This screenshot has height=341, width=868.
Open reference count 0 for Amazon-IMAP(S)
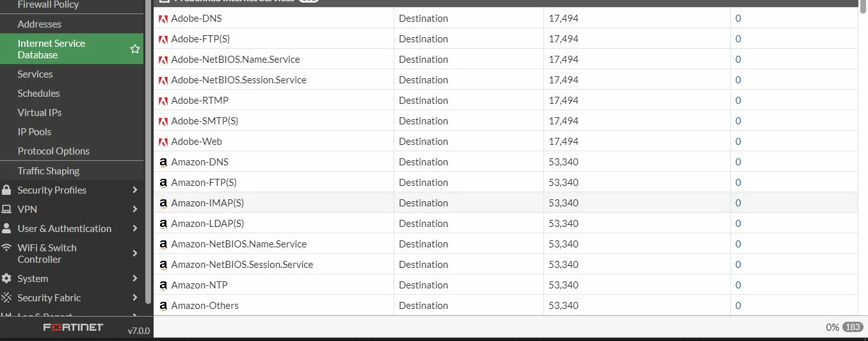point(738,203)
